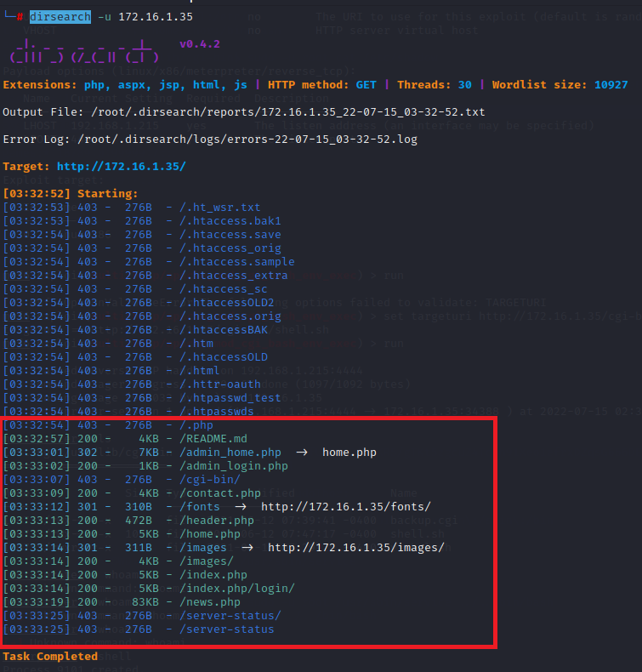642x672 pixels.
Task: Click the 310B size on fonts row
Action: 138,507
